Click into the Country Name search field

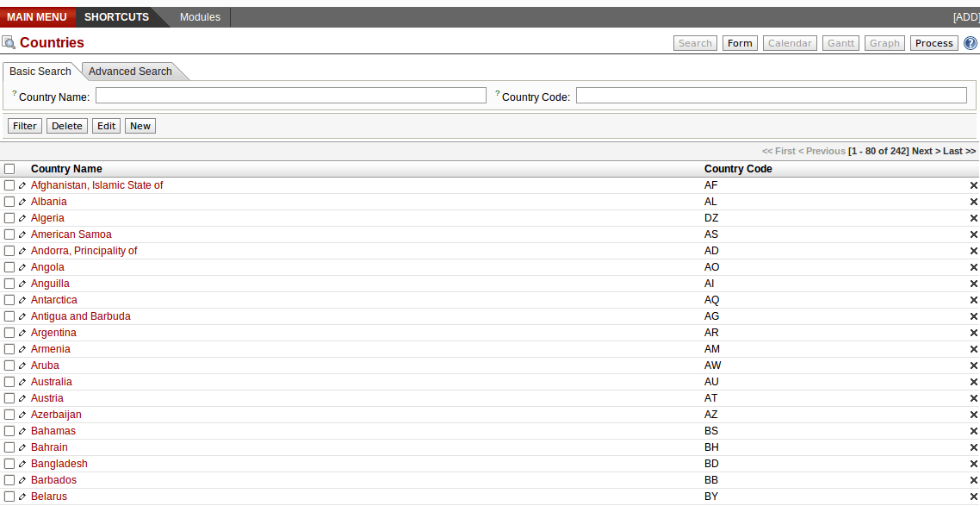click(x=290, y=96)
